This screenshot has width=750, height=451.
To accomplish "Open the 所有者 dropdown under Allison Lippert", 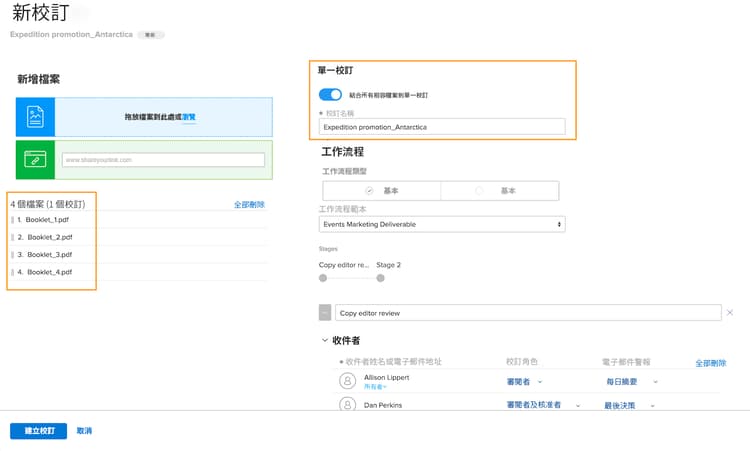I will (x=375, y=386).
